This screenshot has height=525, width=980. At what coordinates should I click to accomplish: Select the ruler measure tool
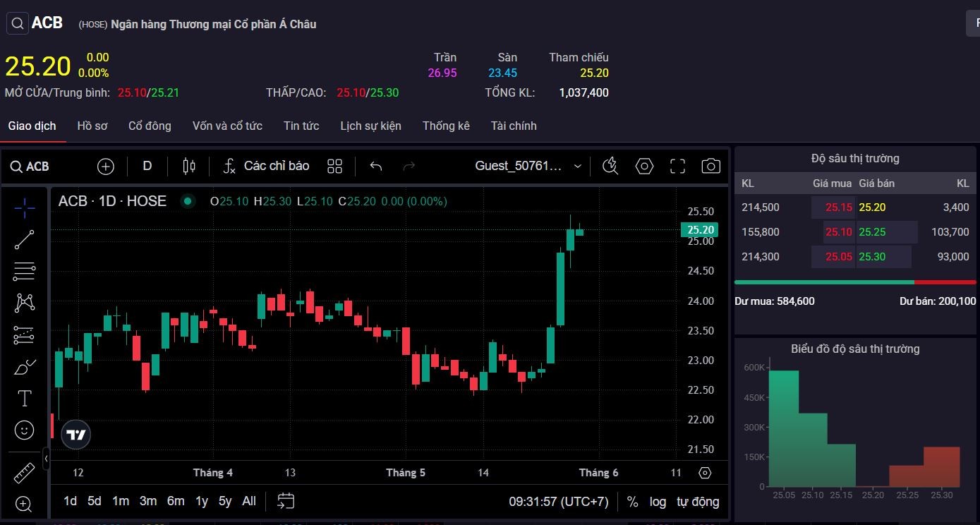(25, 472)
